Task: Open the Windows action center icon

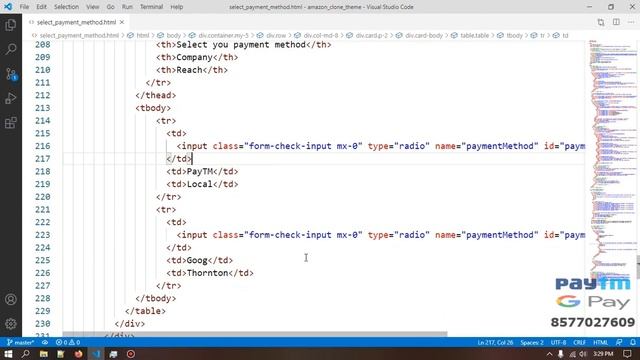Action: pyautogui.click(x=627, y=354)
